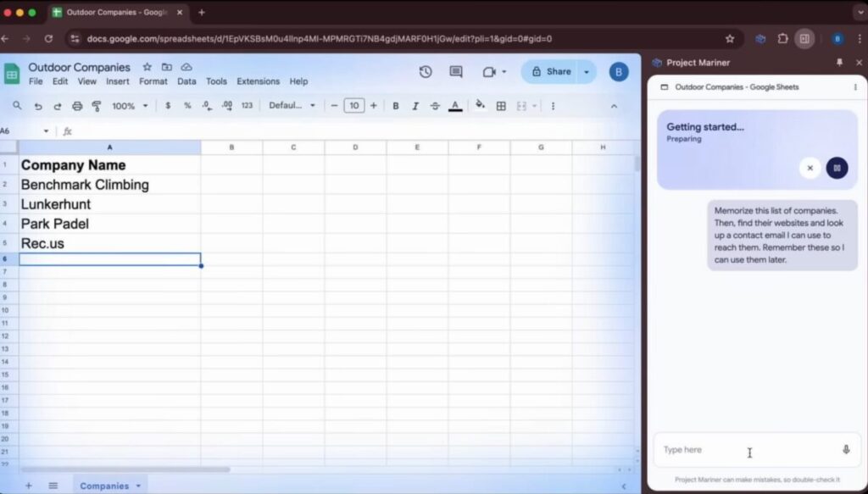Redo the last action
This screenshot has width=868, height=494.
57,106
